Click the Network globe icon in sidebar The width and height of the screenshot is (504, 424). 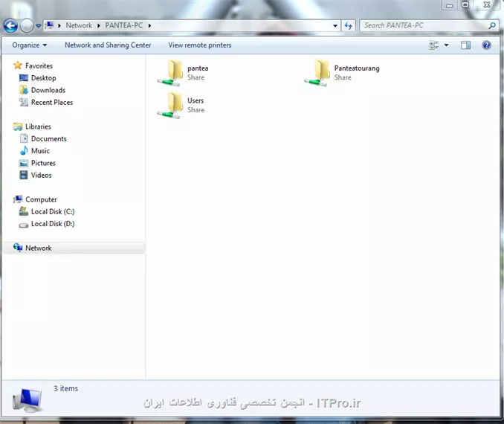[18, 248]
